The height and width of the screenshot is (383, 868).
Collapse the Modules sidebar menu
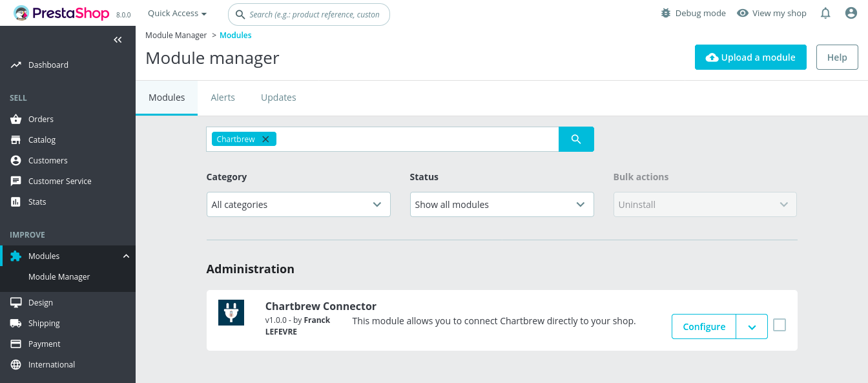point(126,256)
